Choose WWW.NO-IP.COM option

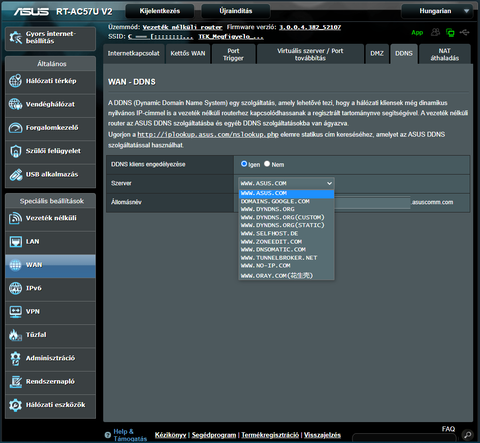click(x=286, y=266)
